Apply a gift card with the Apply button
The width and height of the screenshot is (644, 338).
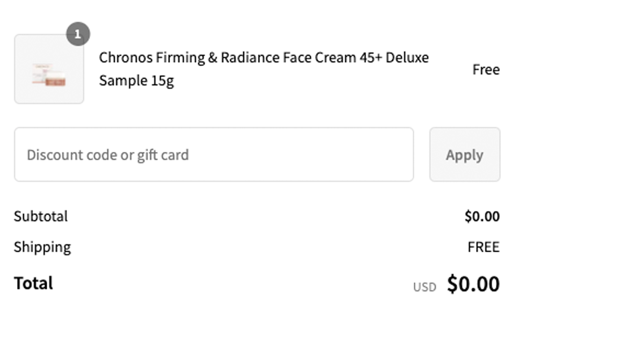click(464, 154)
